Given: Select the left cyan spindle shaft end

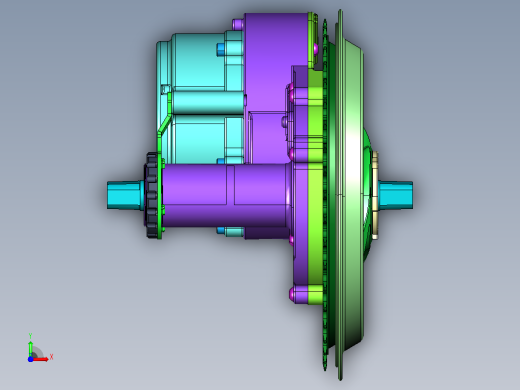Looking at the screenshot, I should 125,195.
